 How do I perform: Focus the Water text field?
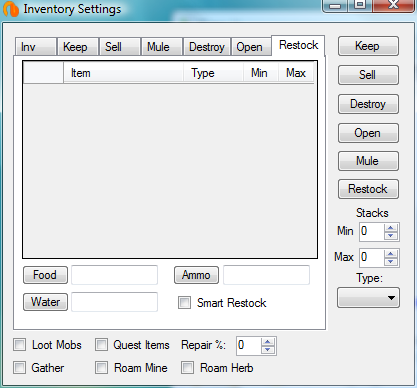coord(114,302)
